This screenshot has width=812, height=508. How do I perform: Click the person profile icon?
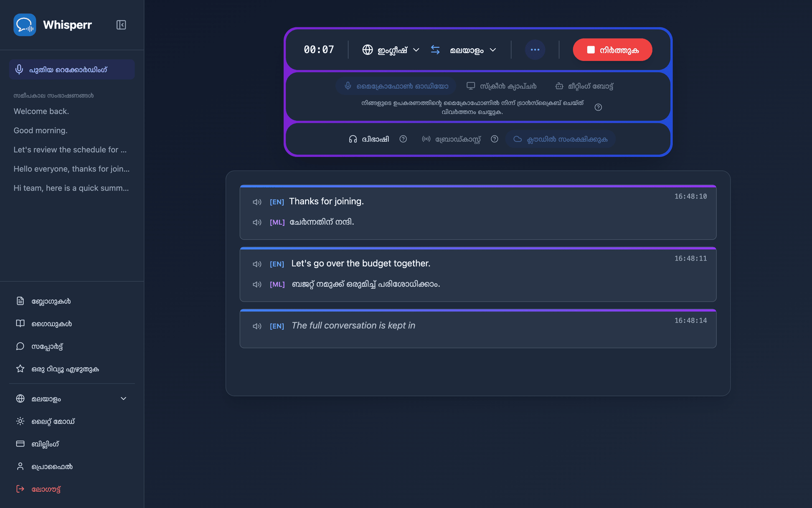click(x=20, y=466)
